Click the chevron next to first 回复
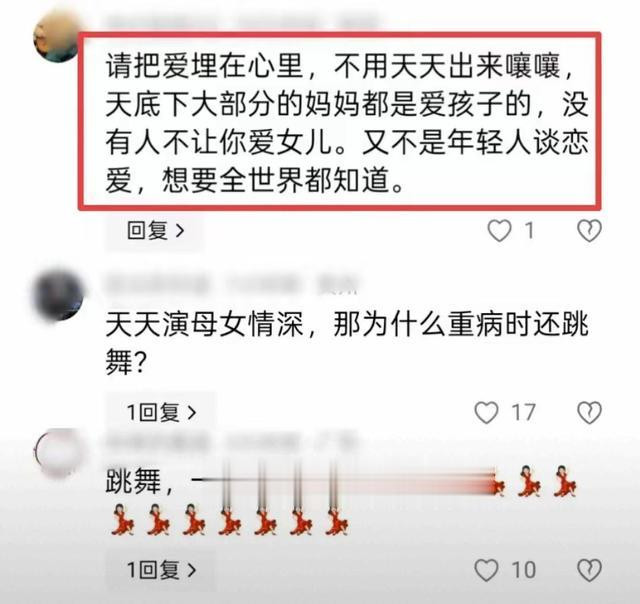 point(180,231)
